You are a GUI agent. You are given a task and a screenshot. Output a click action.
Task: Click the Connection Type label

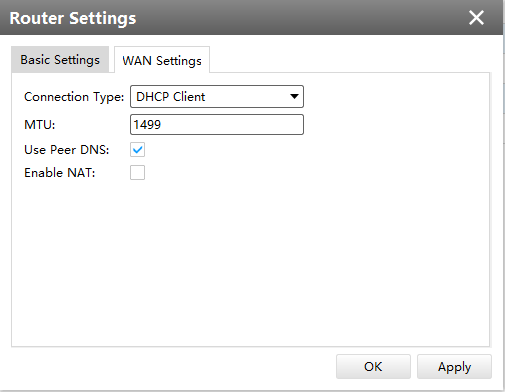pos(74,97)
